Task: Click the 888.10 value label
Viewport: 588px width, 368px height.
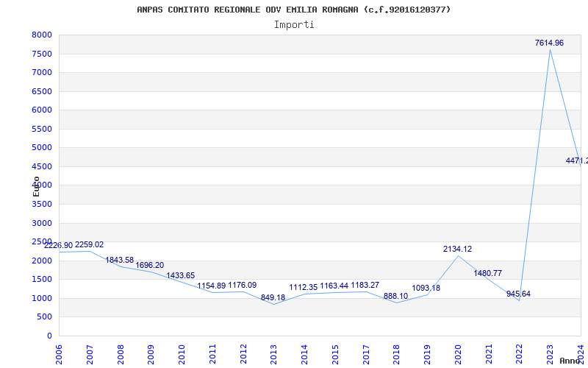Action: [x=395, y=297]
